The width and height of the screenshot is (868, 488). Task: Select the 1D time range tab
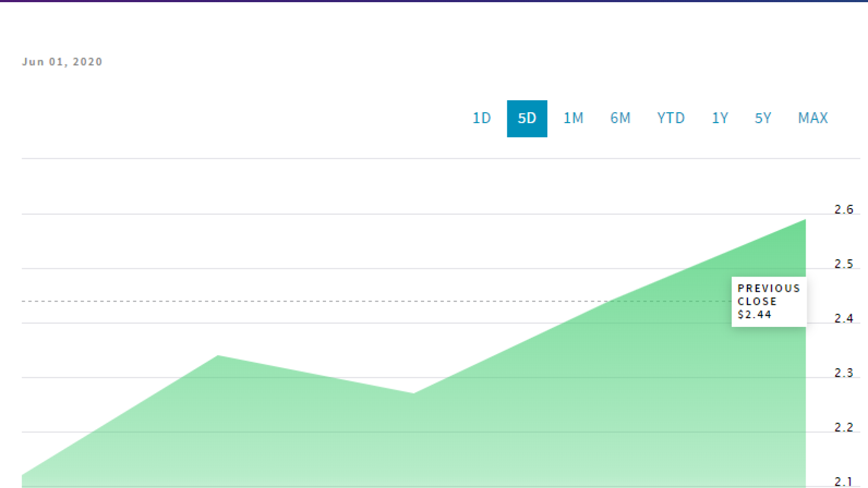click(482, 118)
